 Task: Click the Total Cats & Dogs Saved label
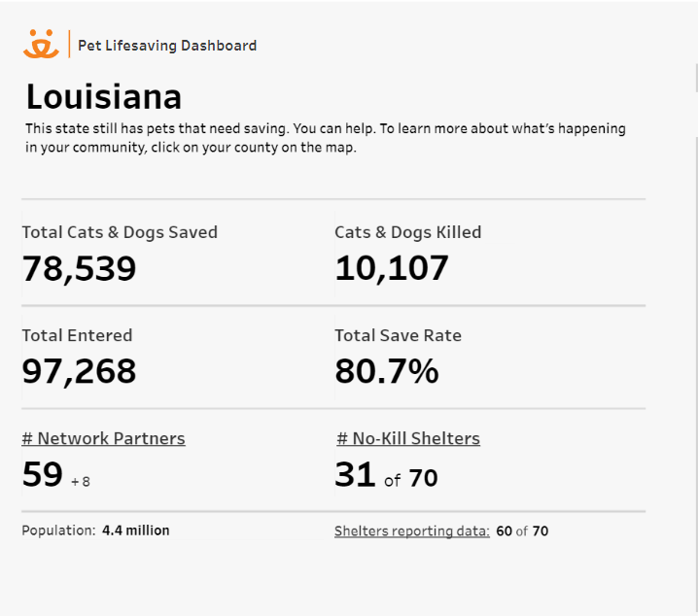point(120,232)
